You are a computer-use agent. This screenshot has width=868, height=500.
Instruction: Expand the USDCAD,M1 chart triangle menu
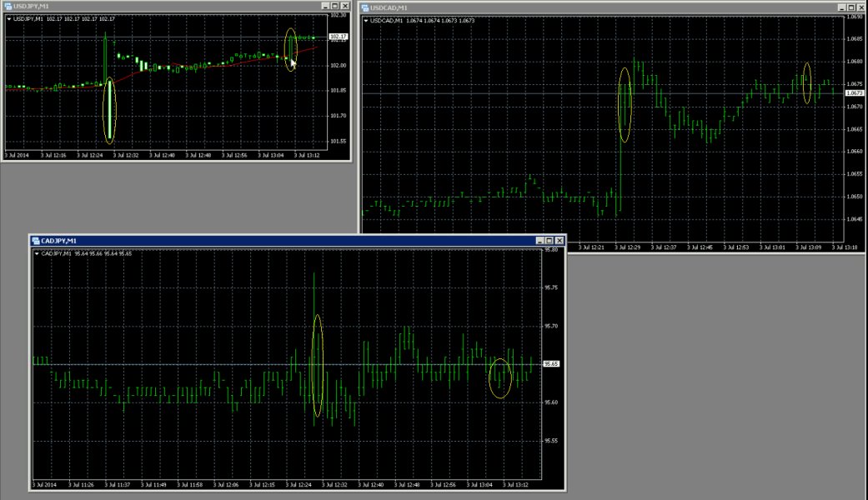365,20
